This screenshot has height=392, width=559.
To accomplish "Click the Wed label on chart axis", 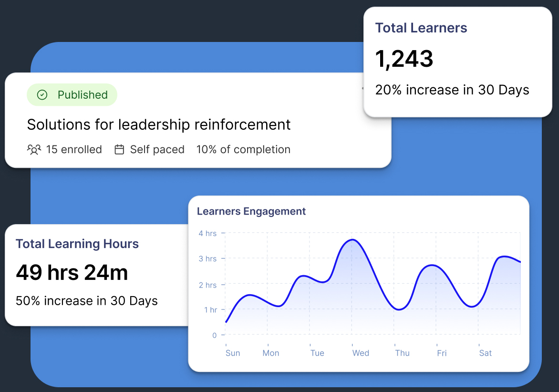I will click(x=361, y=353).
